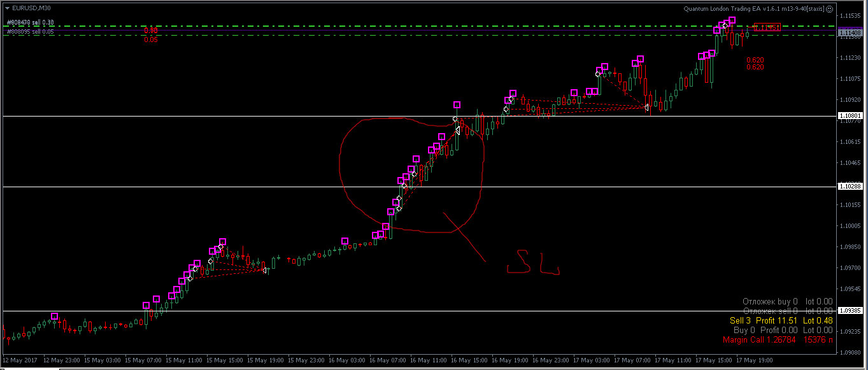Open the chart menu triangle beside EURUSD,M30
This screenshot has width=868, height=370.
tap(8, 8)
